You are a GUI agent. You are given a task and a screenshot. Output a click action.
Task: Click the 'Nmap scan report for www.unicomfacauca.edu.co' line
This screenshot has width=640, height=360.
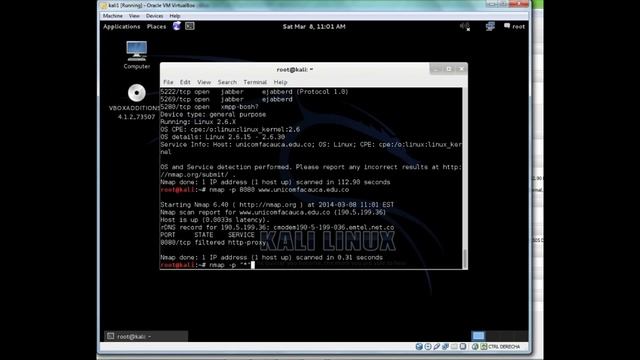273,212
